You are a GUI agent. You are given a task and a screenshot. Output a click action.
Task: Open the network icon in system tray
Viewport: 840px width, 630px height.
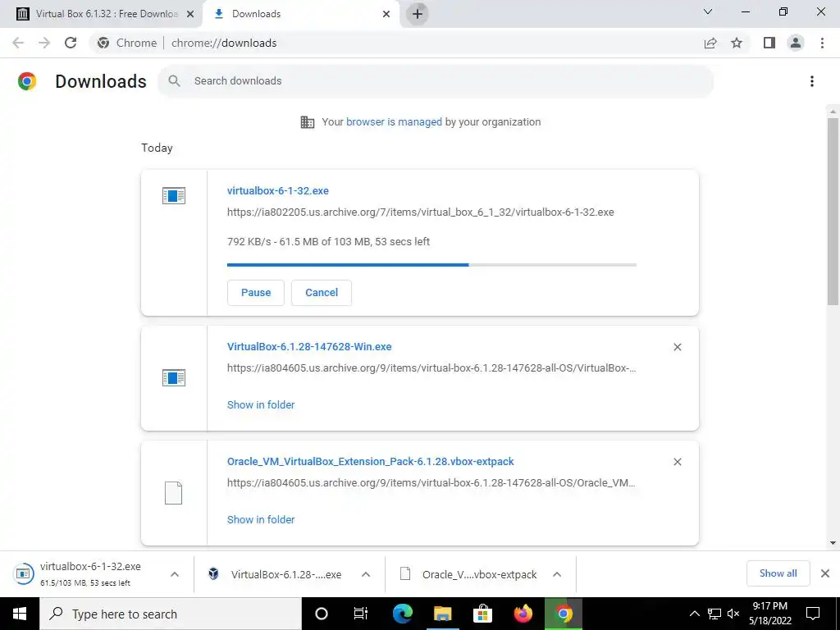714,614
